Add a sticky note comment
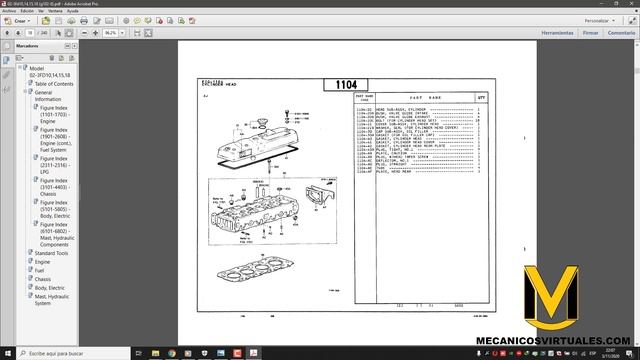640x360 pixels. coord(137,21)
